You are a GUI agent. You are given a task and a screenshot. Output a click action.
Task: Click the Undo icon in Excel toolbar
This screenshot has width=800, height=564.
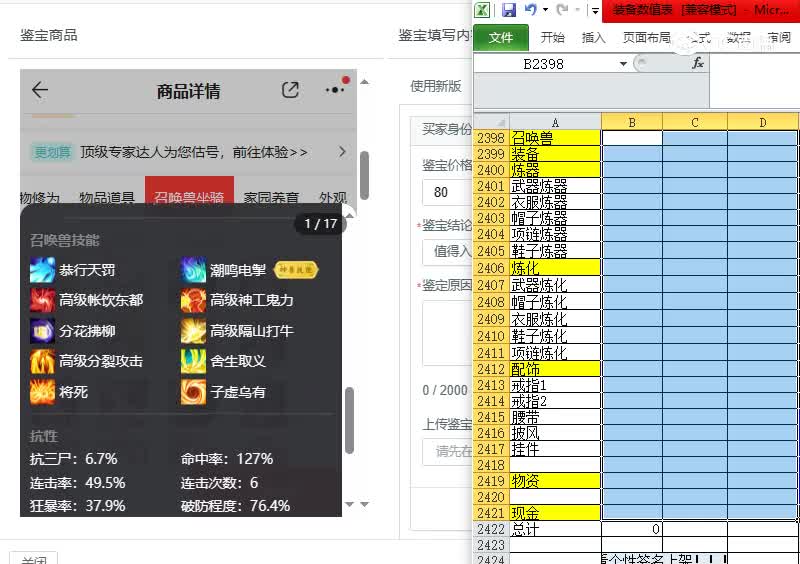[x=531, y=9]
